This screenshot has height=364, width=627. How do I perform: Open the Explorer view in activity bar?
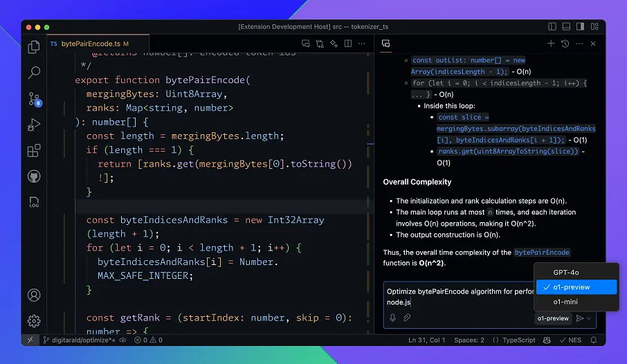[34, 47]
